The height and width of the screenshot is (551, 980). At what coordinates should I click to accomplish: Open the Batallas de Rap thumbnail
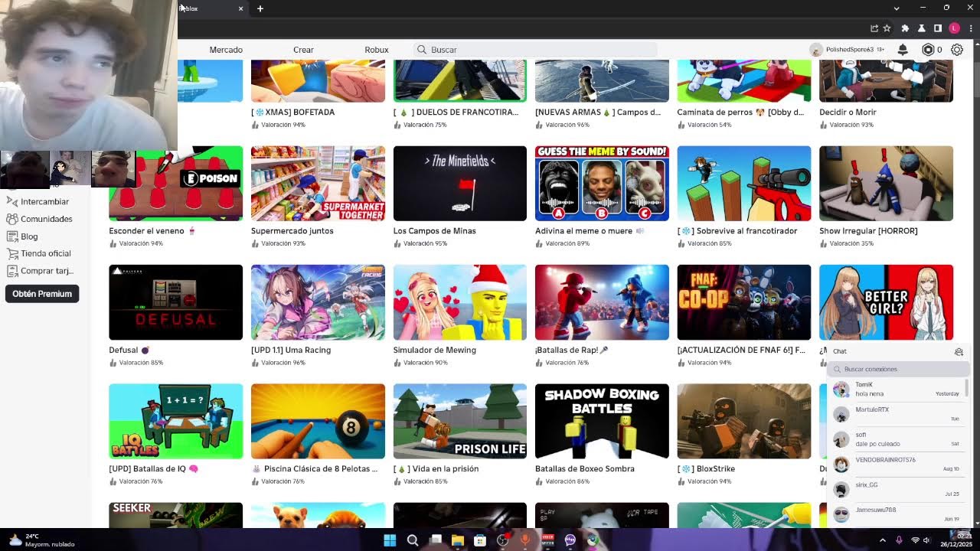click(602, 302)
